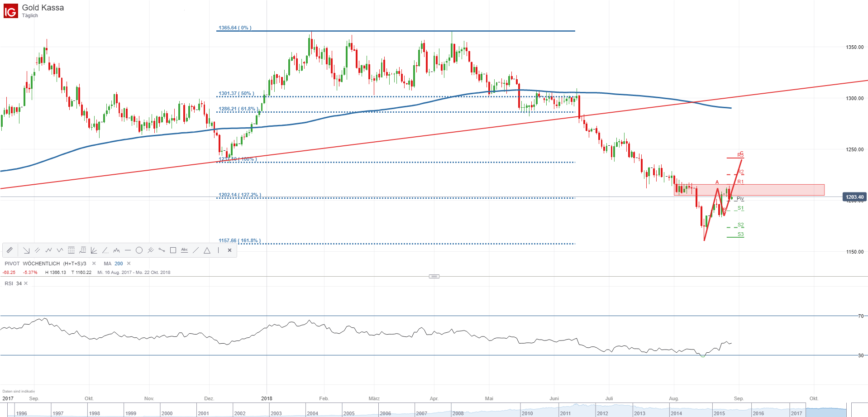868x417 pixels.
Task: Click the IG logo icon
Action: coord(10,11)
